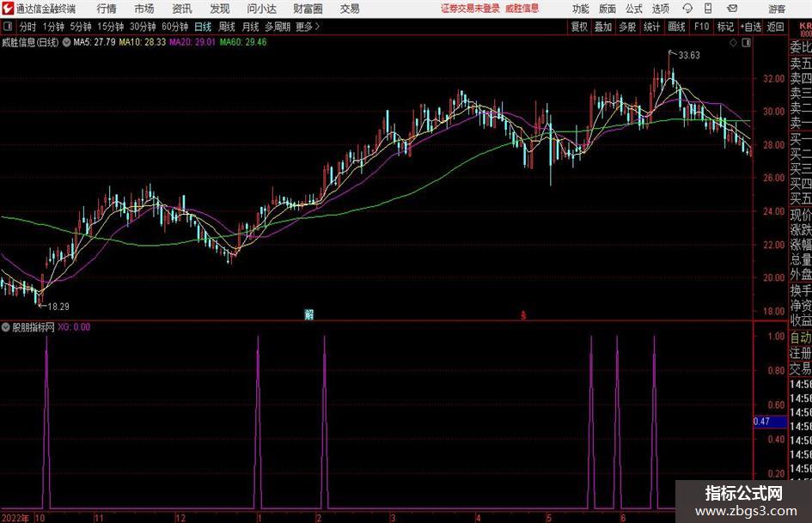Switch to 30分钟 period
Screen dimensions: 812x523
(x=143, y=27)
